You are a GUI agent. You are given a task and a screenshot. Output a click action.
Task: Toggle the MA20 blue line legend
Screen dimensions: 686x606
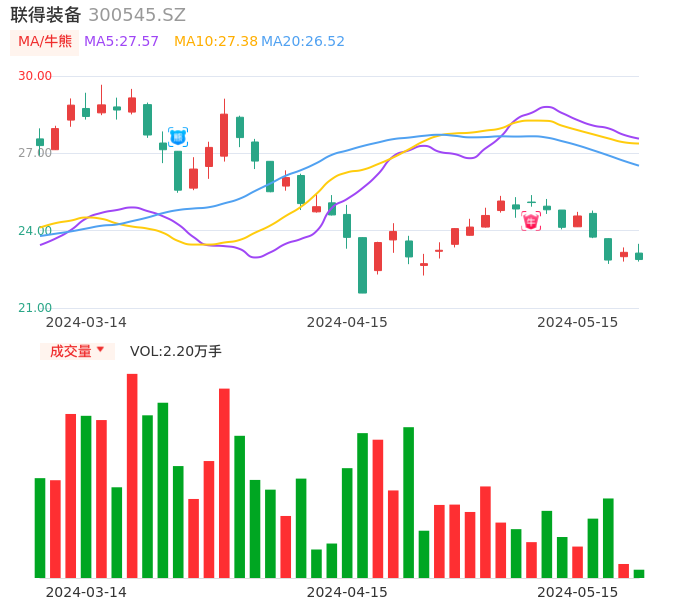coord(303,42)
